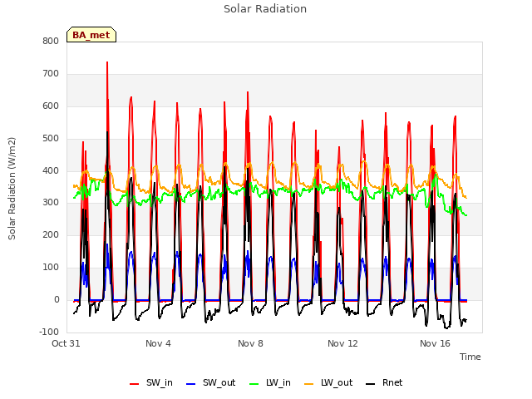Toggle the LW_out series legend entry
This screenshot has width=532, height=399.
[x=328, y=382]
